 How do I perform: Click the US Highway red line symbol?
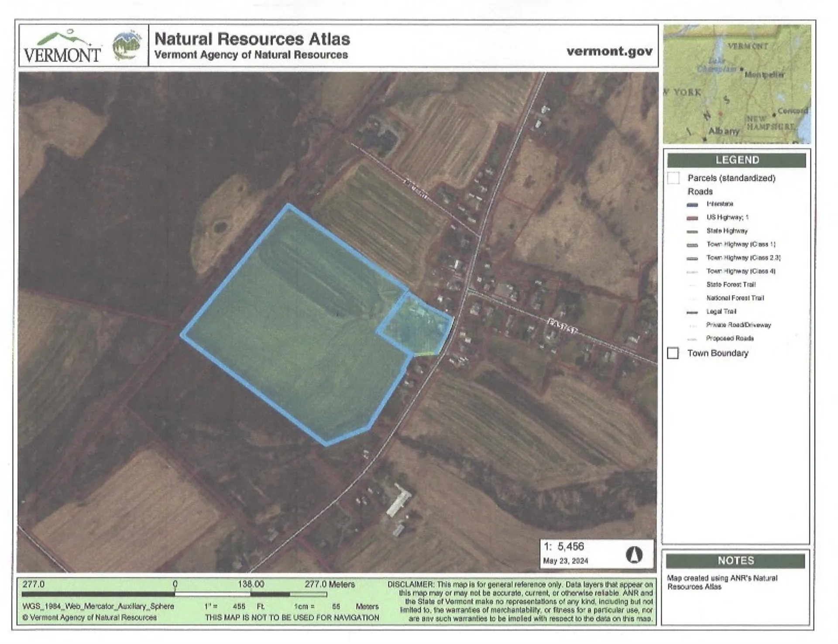(692, 218)
